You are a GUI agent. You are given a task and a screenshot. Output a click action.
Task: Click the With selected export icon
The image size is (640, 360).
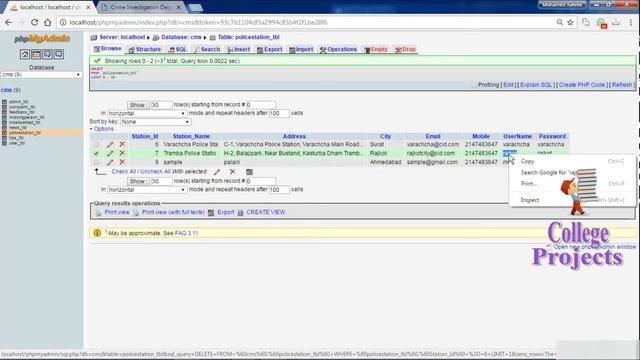(249, 172)
